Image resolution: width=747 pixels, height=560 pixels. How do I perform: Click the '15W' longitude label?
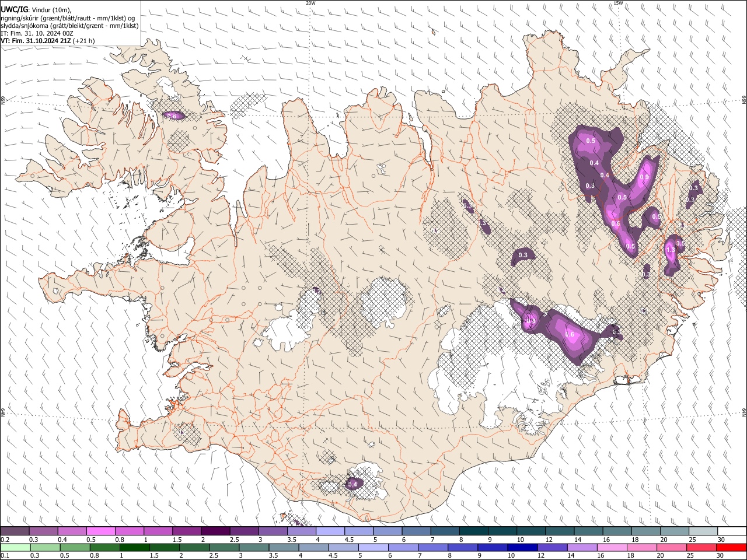(618, 3)
